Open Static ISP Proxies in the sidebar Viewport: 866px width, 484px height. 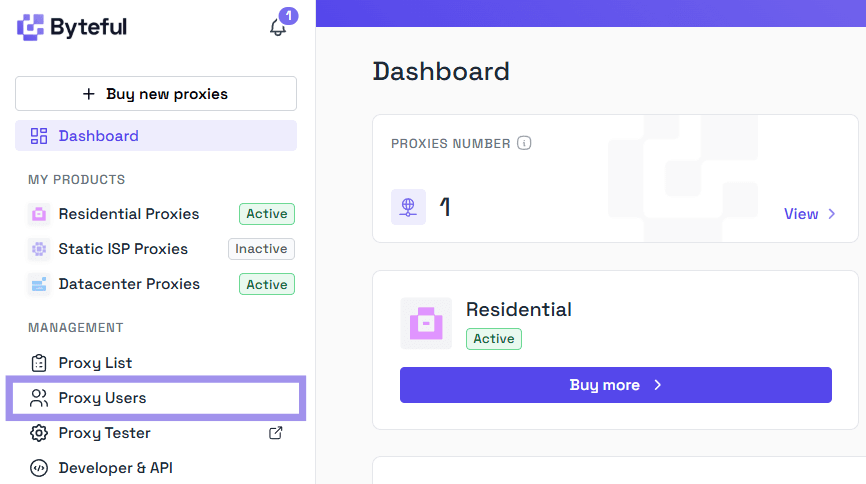[123, 249]
